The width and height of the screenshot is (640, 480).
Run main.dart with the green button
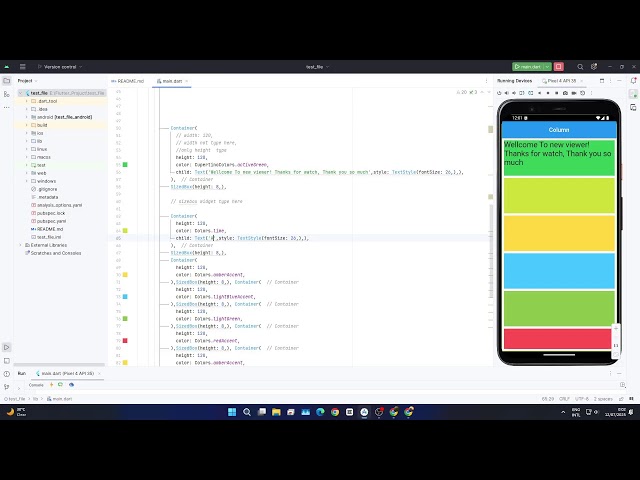click(528, 67)
